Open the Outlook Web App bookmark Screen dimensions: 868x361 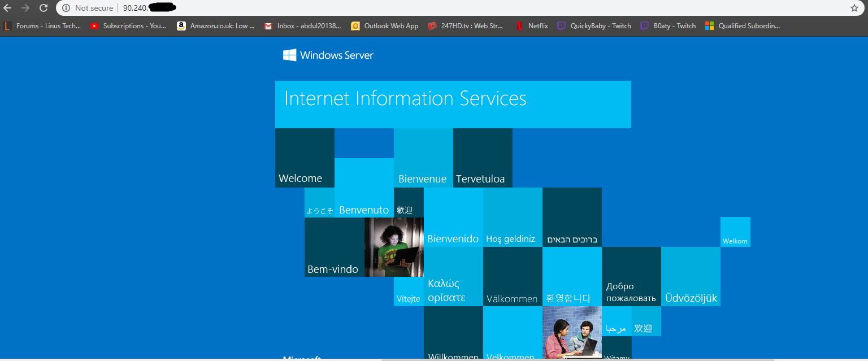coord(385,25)
